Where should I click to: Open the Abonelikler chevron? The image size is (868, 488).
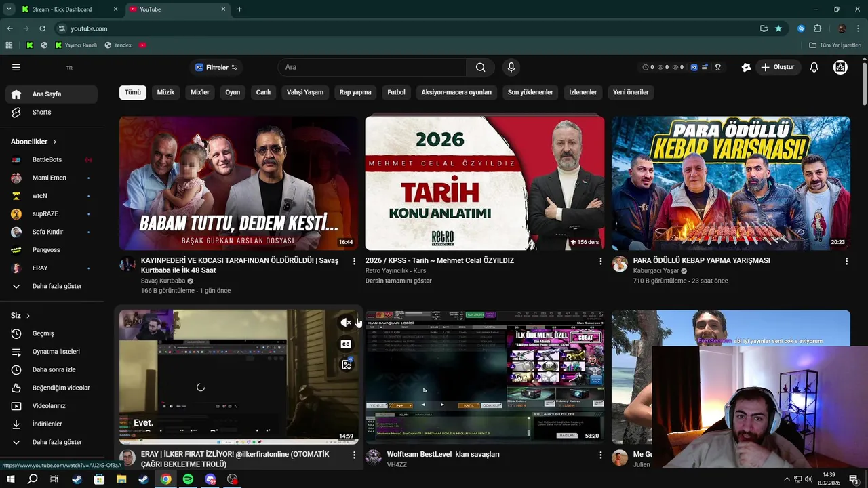[x=55, y=142]
